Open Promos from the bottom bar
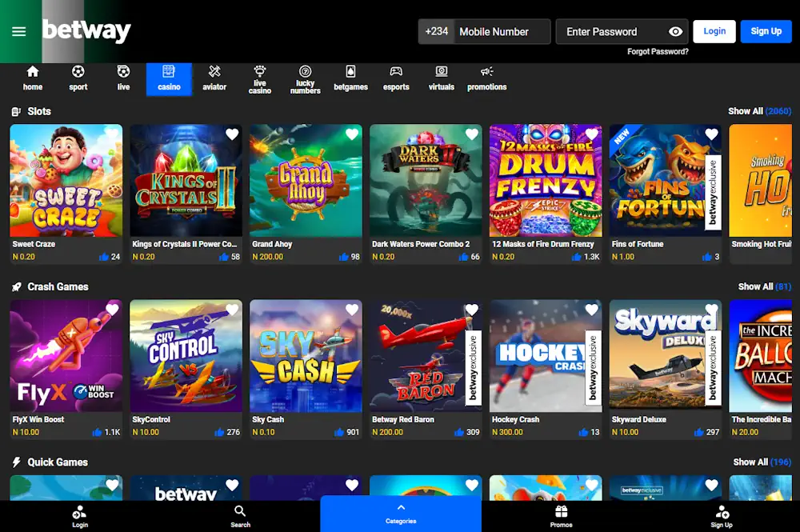Screen dimensions: 800x532 [561, 513]
